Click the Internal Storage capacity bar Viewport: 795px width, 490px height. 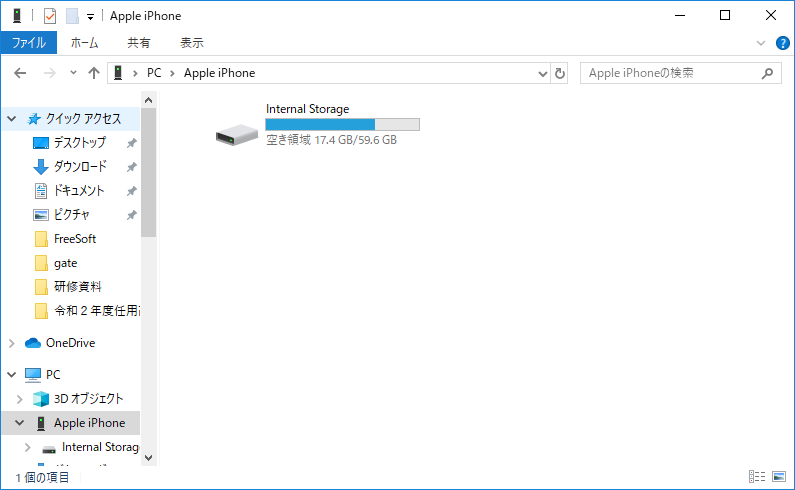click(342, 124)
